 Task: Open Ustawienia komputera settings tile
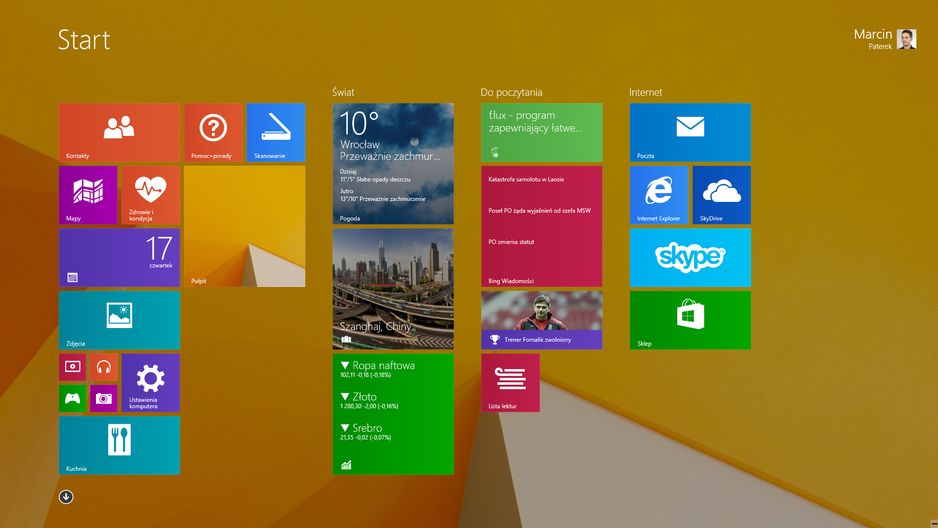pyautogui.click(x=151, y=383)
